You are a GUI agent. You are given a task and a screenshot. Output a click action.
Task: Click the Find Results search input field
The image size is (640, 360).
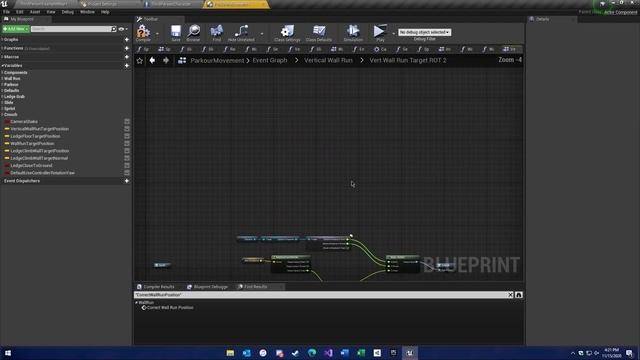coord(321,295)
